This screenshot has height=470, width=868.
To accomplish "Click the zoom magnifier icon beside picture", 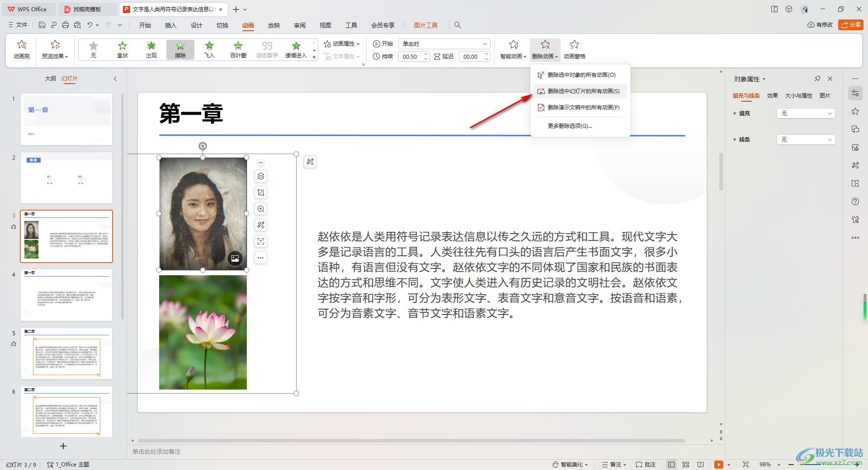I will click(261, 209).
